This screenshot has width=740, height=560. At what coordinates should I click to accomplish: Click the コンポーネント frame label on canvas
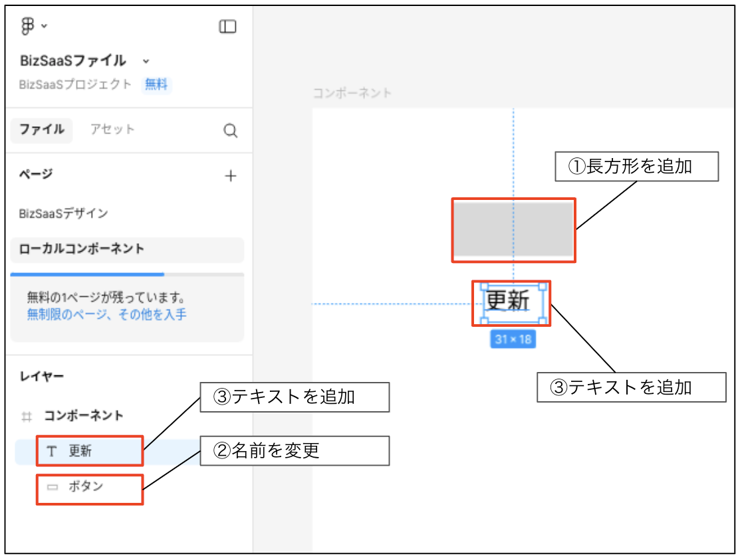(352, 93)
